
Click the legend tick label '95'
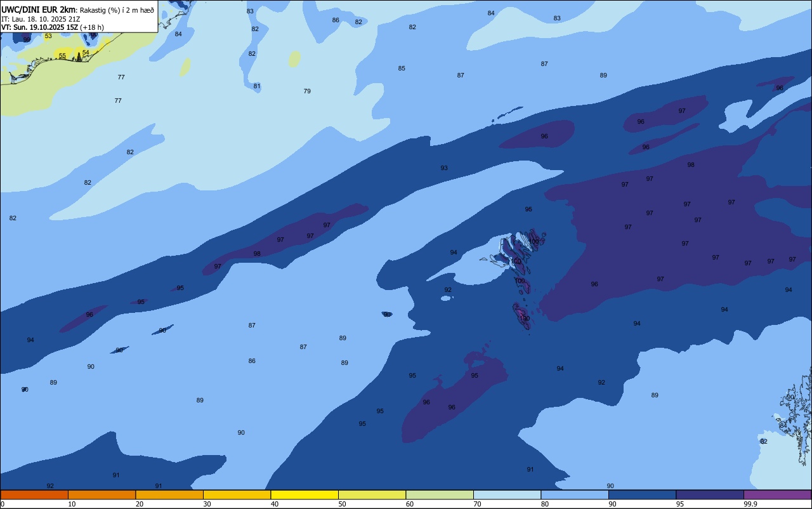pyautogui.click(x=680, y=504)
